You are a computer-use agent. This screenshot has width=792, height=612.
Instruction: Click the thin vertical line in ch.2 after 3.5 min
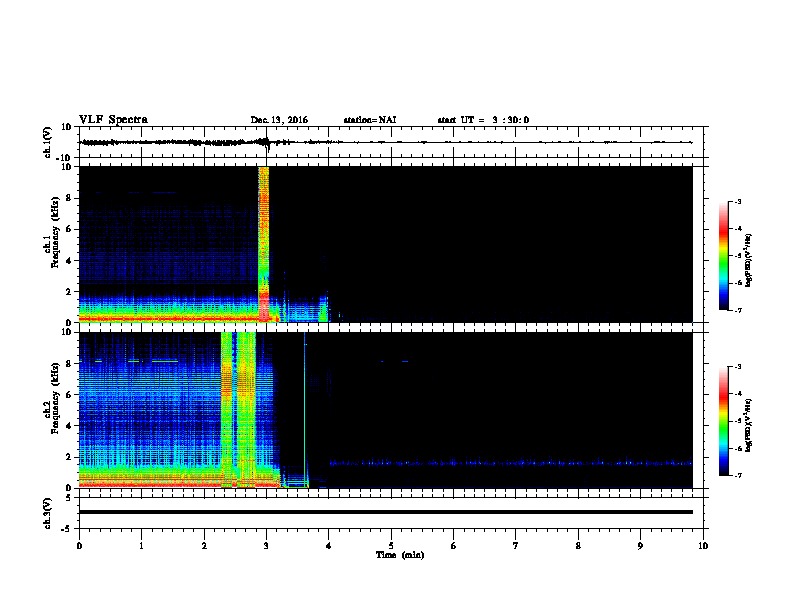[x=305, y=409]
